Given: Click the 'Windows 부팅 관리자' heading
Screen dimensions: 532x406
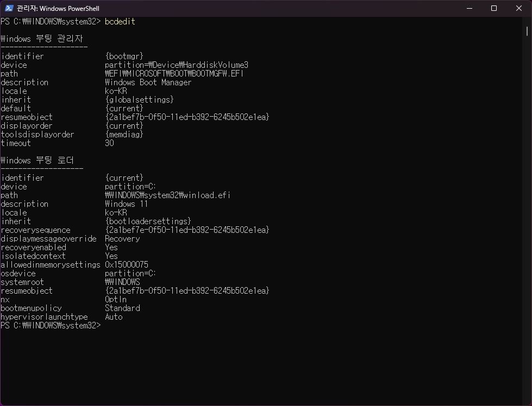Looking at the screenshot, I should point(42,39).
